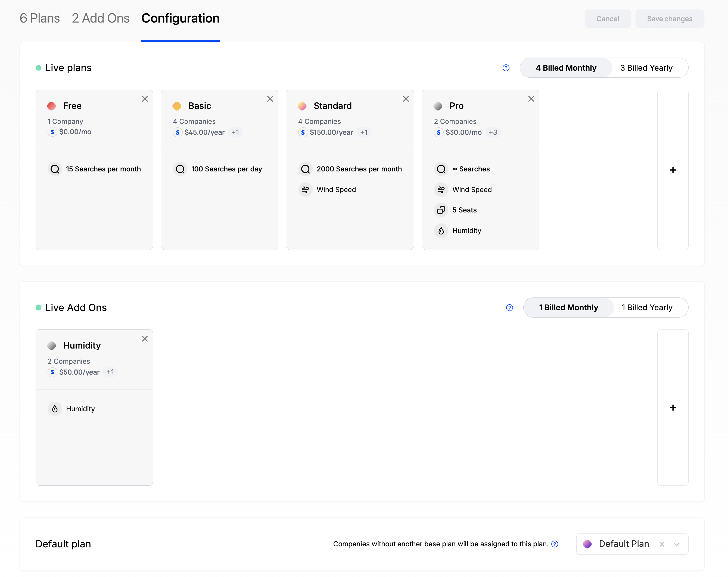The image size is (728, 577).
Task: Click Wind Speed icon in Standard plan
Action: [x=305, y=190]
